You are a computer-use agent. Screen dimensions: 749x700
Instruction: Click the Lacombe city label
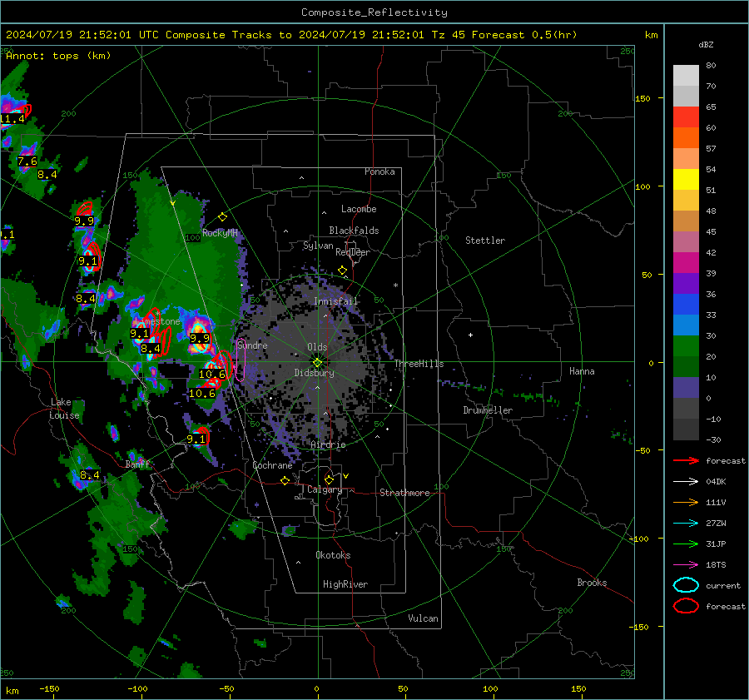click(359, 209)
